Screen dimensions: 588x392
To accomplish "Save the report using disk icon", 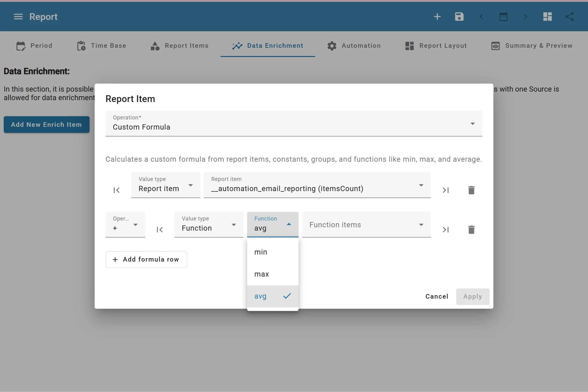I will coord(459,17).
